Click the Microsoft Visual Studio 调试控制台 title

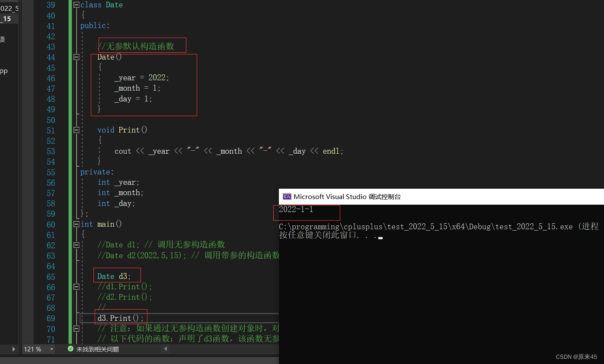click(x=347, y=196)
